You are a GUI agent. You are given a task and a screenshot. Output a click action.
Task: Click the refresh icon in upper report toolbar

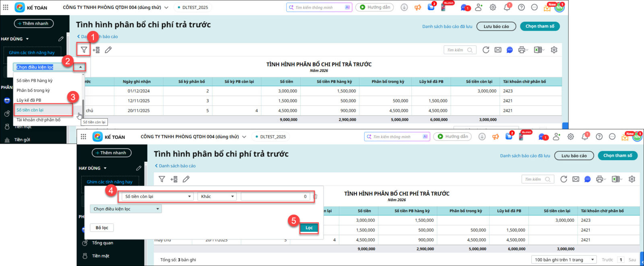[486, 50]
